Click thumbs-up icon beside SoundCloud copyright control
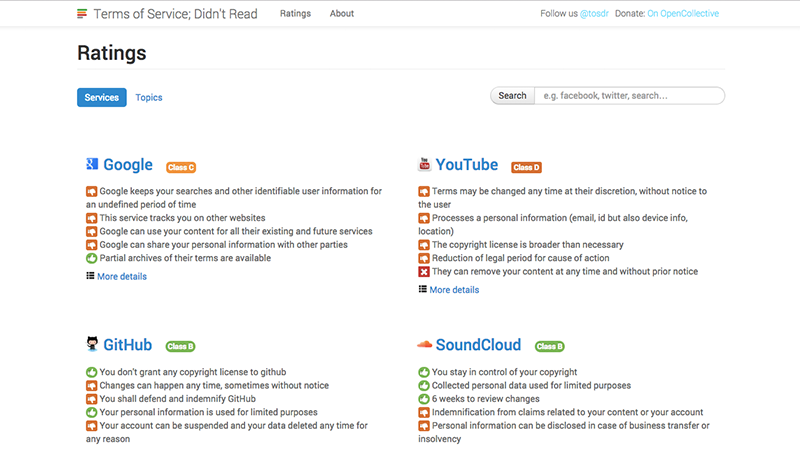The height and width of the screenshot is (450, 800). point(423,372)
